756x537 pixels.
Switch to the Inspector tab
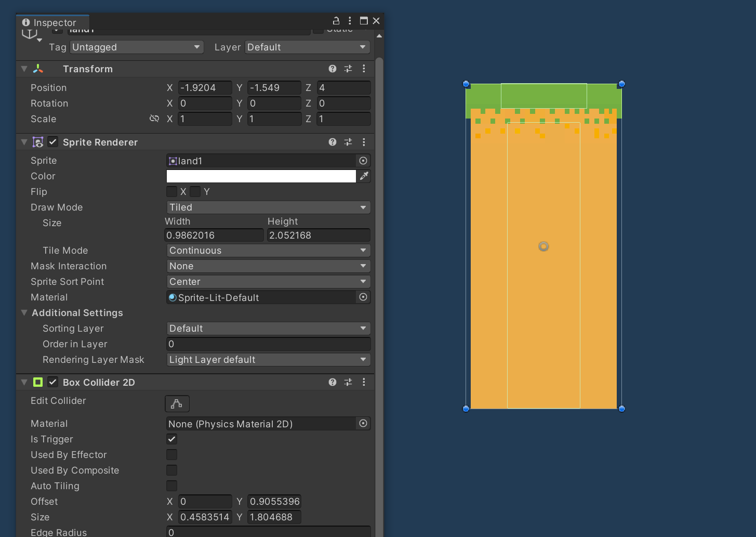click(x=52, y=22)
